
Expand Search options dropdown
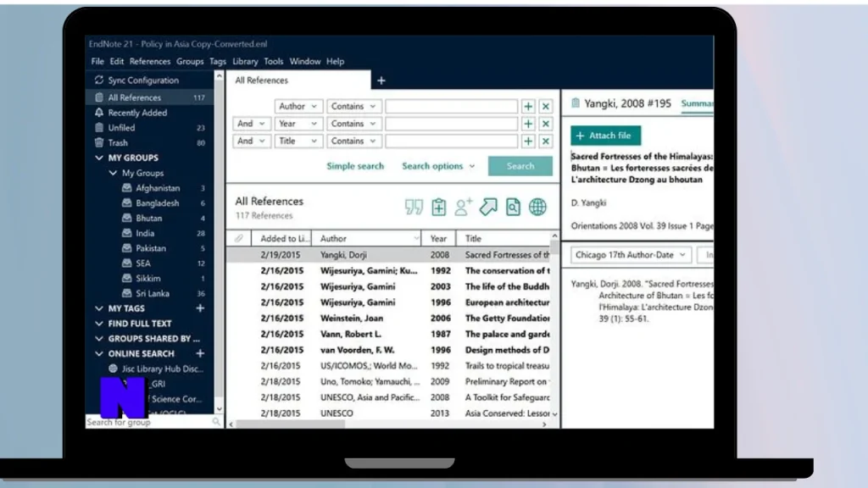pyautogui.click(x=438, y=166)
